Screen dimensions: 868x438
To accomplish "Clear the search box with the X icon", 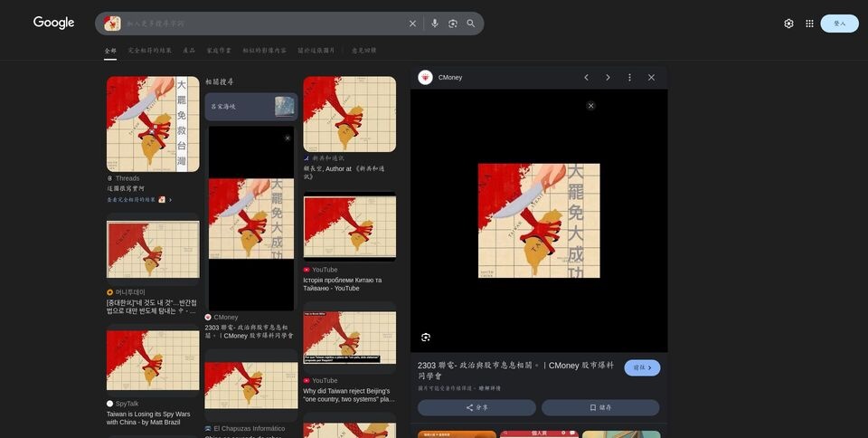I will point(412,24).
